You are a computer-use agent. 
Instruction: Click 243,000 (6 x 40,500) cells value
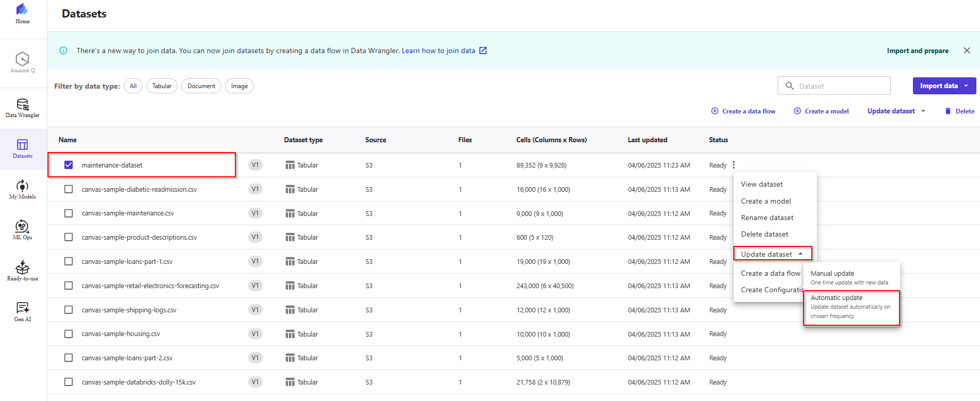545,286
